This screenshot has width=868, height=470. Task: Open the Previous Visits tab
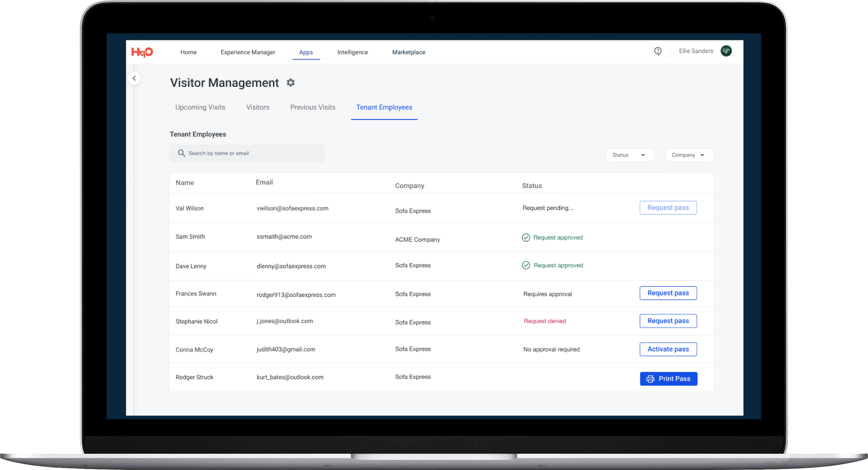pyautogui.click(x=313, y=107)
